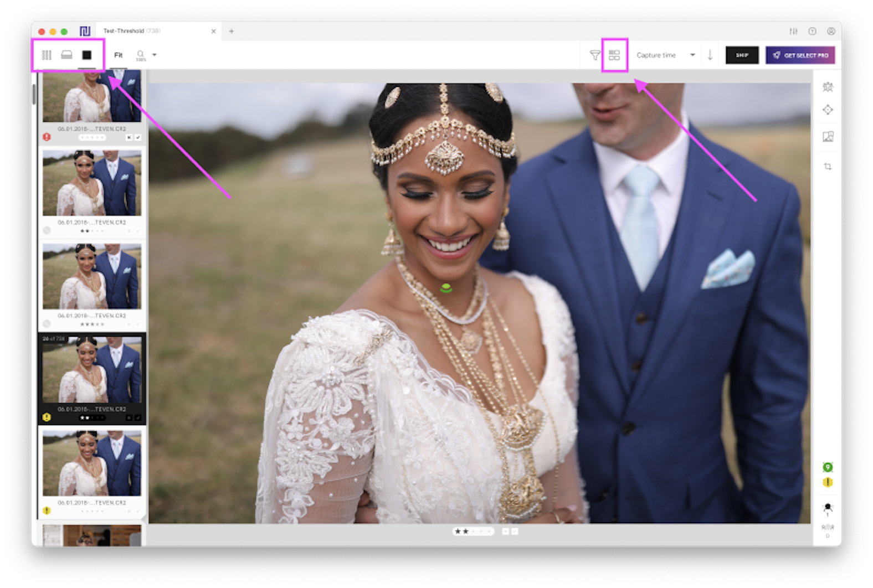Click the GET SELECT PRO button

point(800,55)
